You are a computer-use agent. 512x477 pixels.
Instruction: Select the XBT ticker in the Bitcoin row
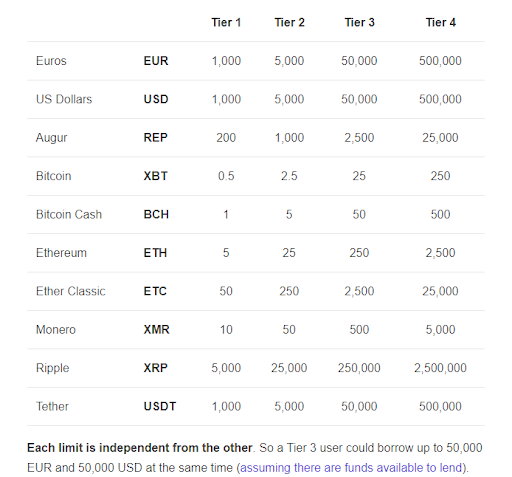pyautogui.click(x=155, y=176)
